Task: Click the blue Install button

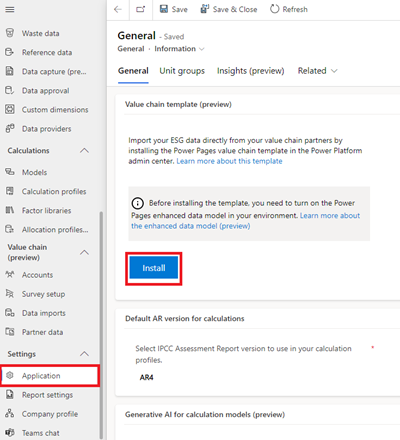Action: pos(154,268)
